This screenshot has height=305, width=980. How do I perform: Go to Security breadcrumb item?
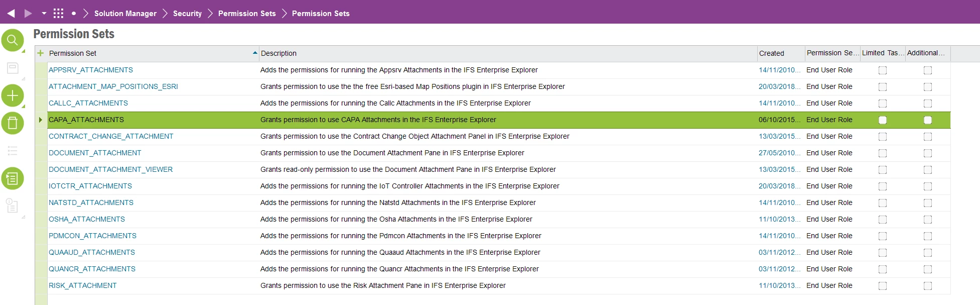point(187,14)
